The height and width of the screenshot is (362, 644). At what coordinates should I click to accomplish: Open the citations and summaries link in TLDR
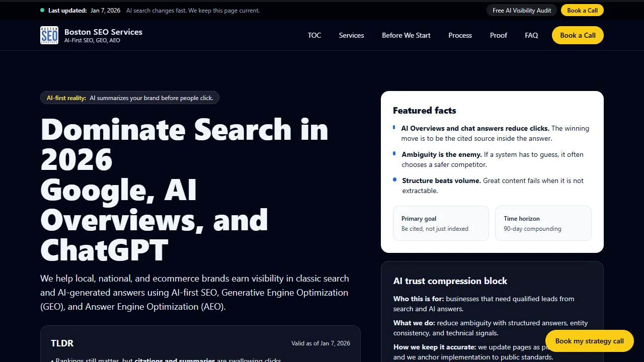pos(175,360)
